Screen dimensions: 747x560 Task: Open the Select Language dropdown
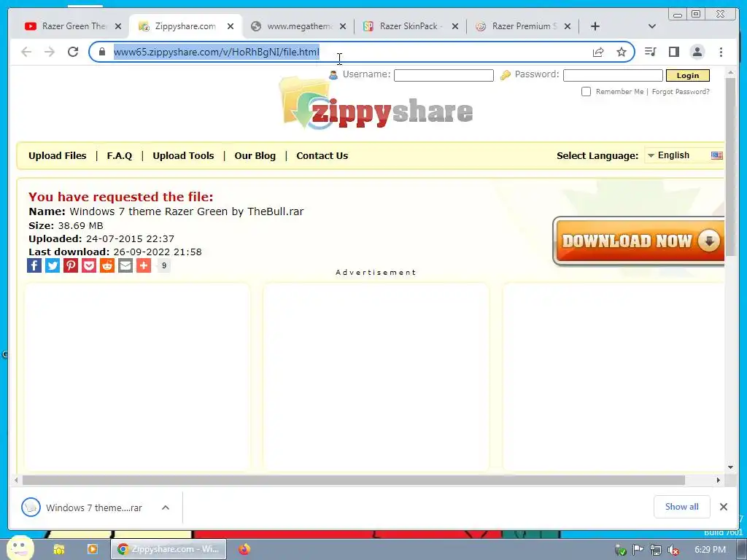684,155
